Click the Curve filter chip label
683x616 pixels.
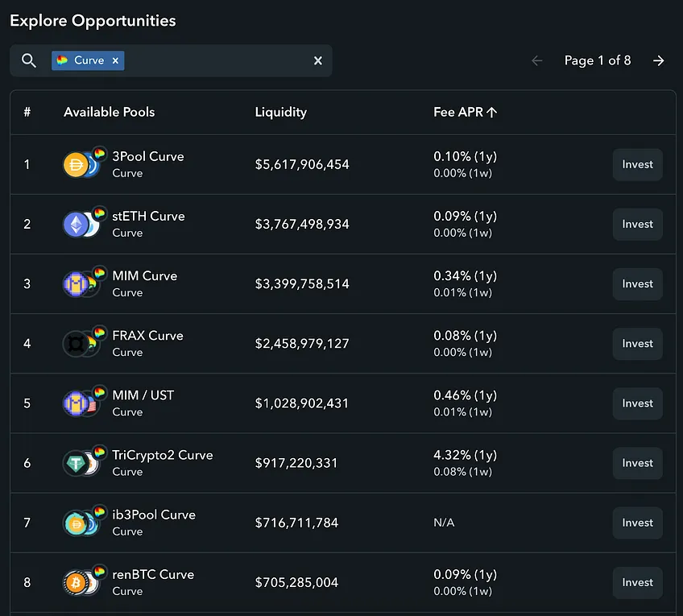89,60
